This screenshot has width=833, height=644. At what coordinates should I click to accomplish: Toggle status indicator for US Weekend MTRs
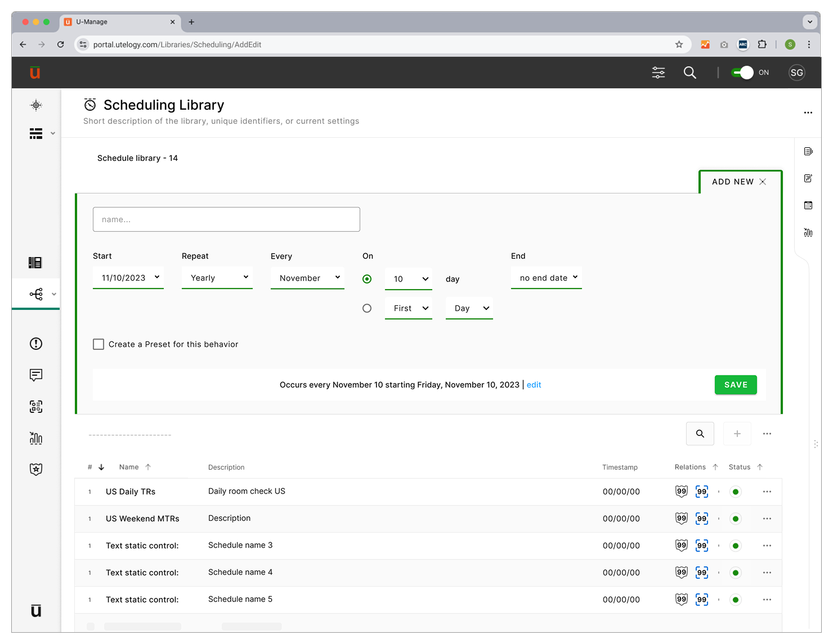[736, 519]
